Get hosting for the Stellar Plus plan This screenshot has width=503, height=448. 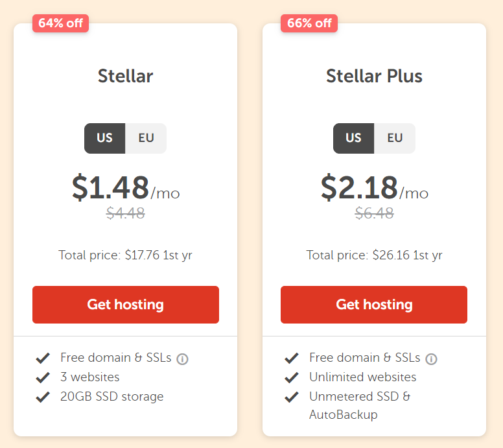coord(374,305)
